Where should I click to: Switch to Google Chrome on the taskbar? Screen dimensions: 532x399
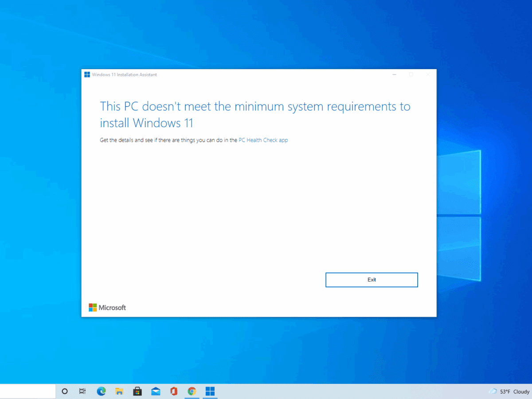[x=192, y=391]
